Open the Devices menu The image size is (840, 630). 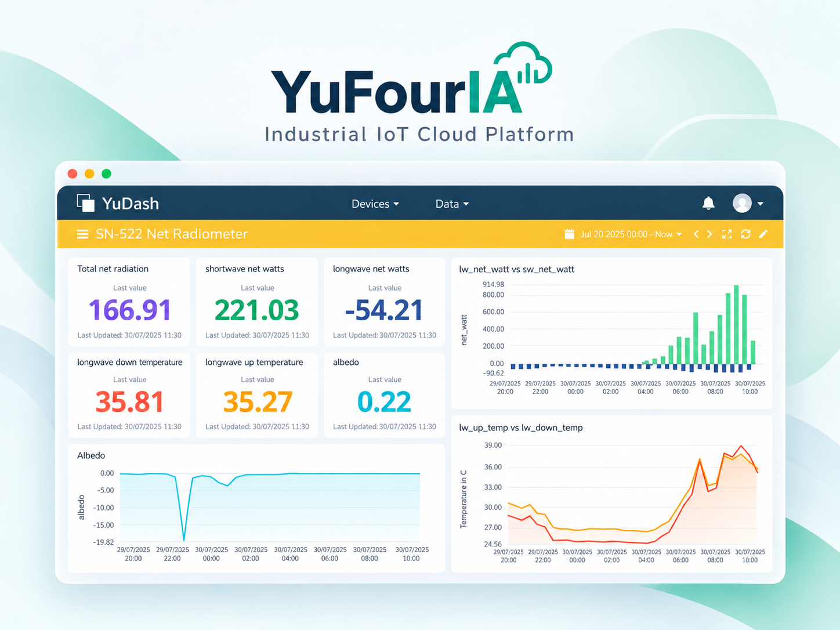(x=375, y=204)
